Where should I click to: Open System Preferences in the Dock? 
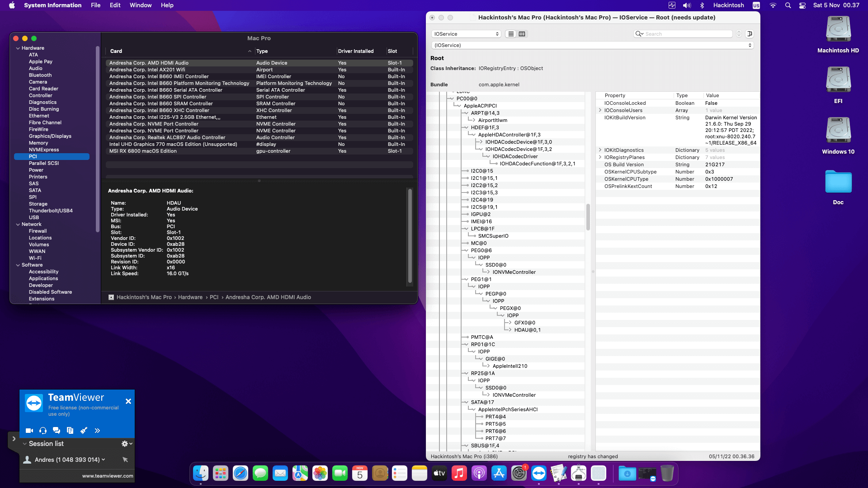pyautogui.click(x=519, y=473)
